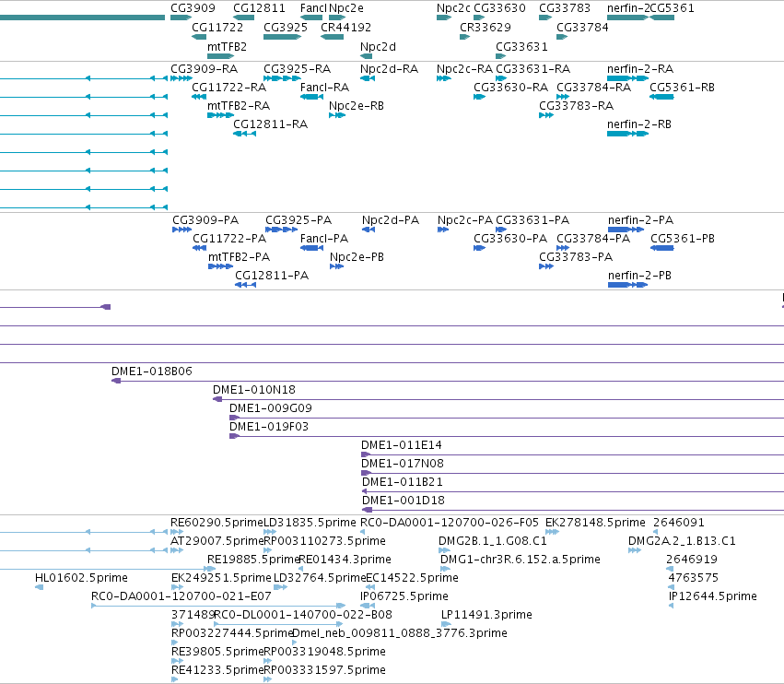
Task: Click the CG3909-RA transcript
Action: click(181, 78)
